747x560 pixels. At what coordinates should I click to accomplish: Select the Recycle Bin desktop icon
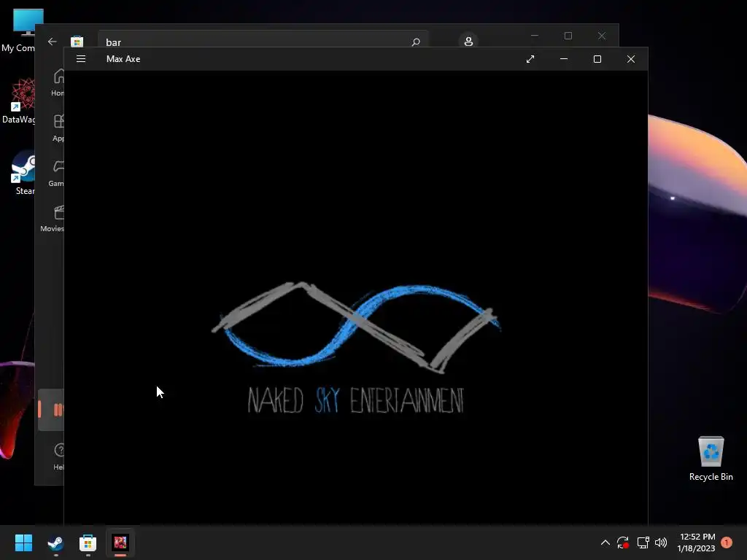coord(711,459)
